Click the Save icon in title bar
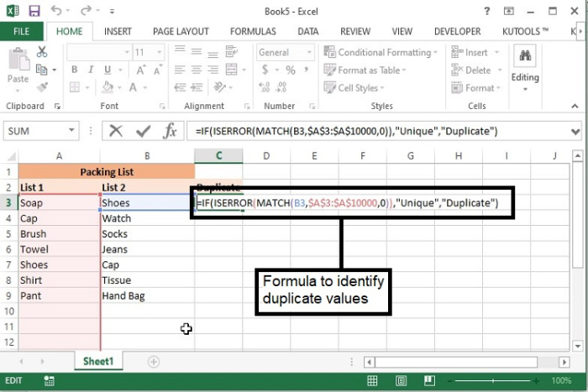The width and height of the screenshot is (588, 392). coord(35,11)
